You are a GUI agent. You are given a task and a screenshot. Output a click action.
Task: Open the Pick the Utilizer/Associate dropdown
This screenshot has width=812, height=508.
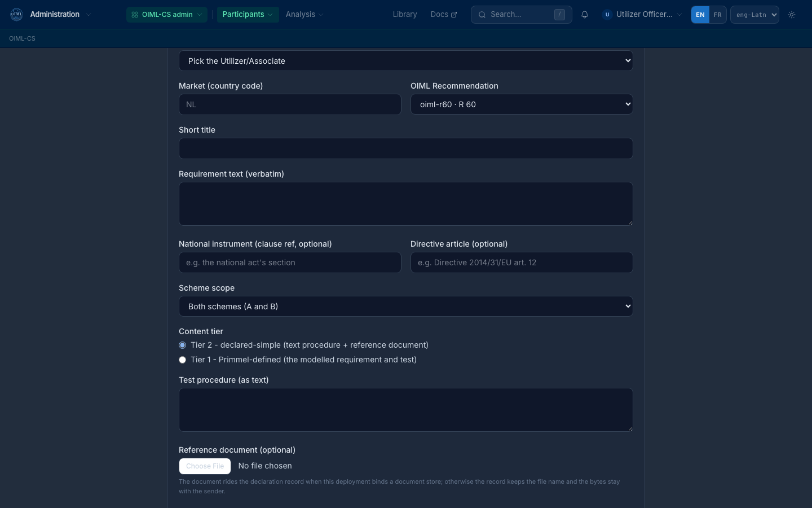tap(406, 61)
